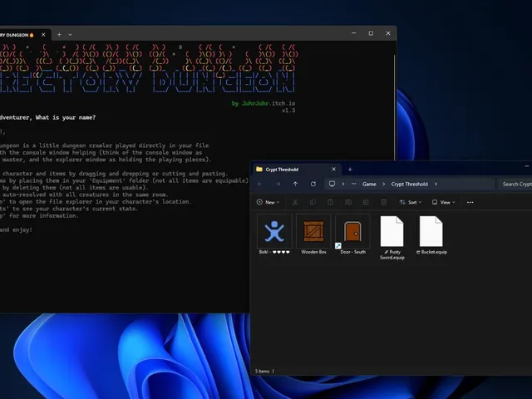Go up one folder with up arrow
This screenshot has width=532, height=399.
pos(296,184)
